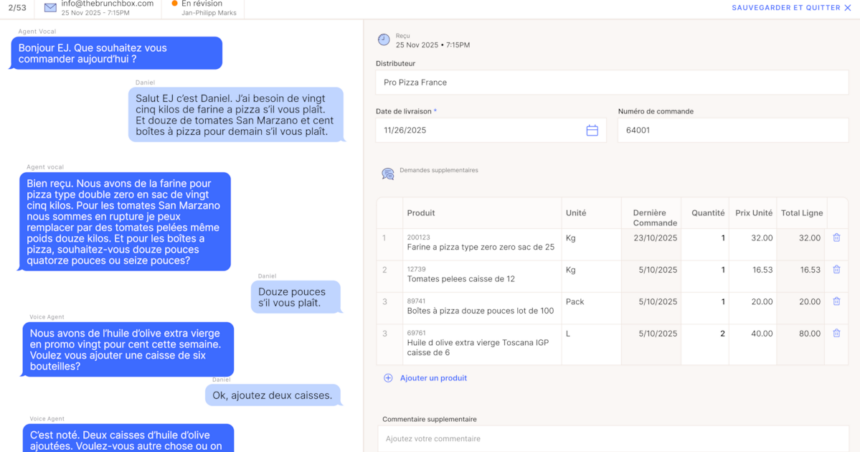The height and width of the screenshot is (452, 860).
Task: Click the Quantité column header
Action: (708, 213)
